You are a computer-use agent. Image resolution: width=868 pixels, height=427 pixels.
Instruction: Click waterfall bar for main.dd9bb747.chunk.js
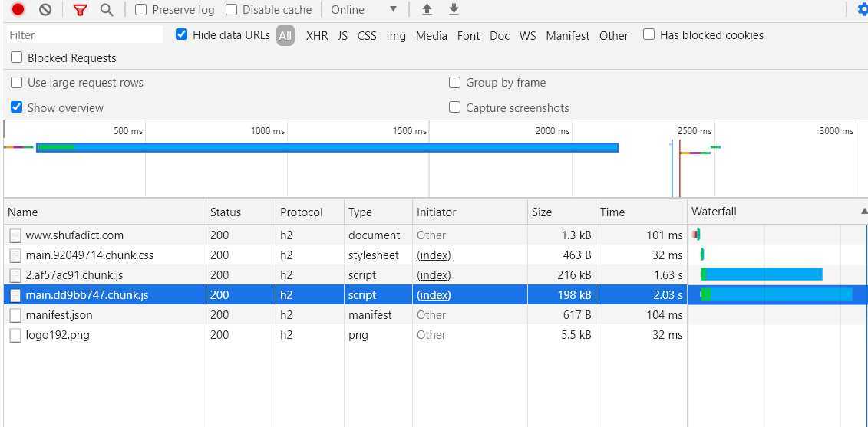(x=776, y=294)
